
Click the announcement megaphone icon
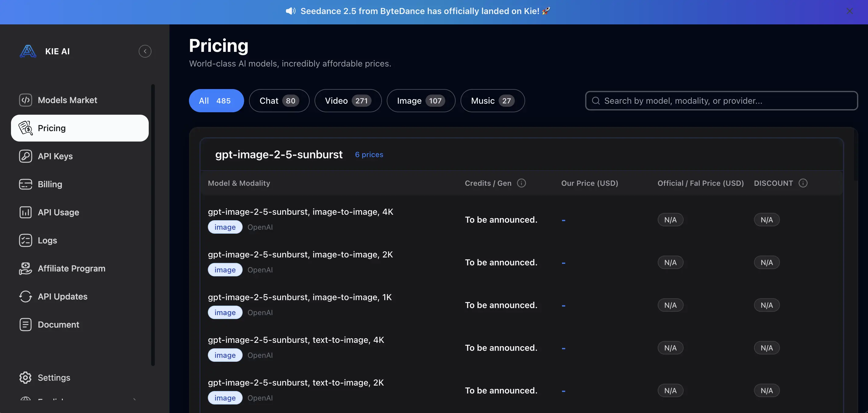[x=290, y=11]
